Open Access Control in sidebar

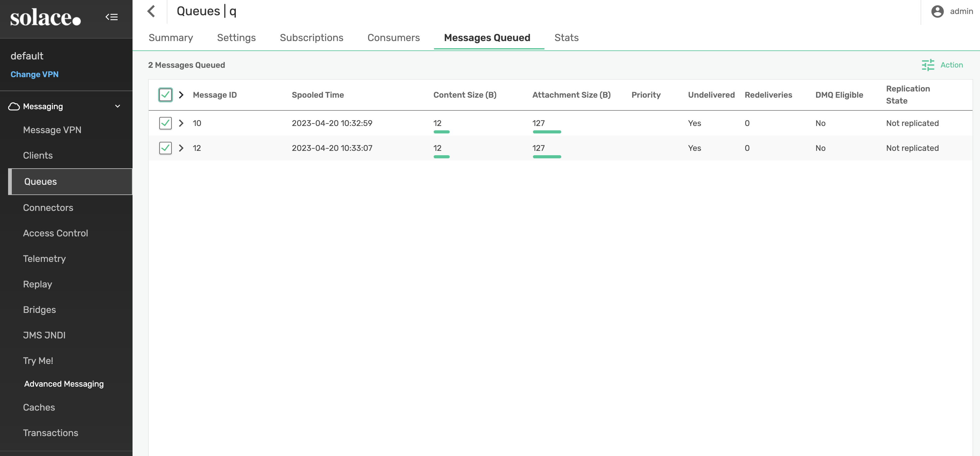click(55, 233)
